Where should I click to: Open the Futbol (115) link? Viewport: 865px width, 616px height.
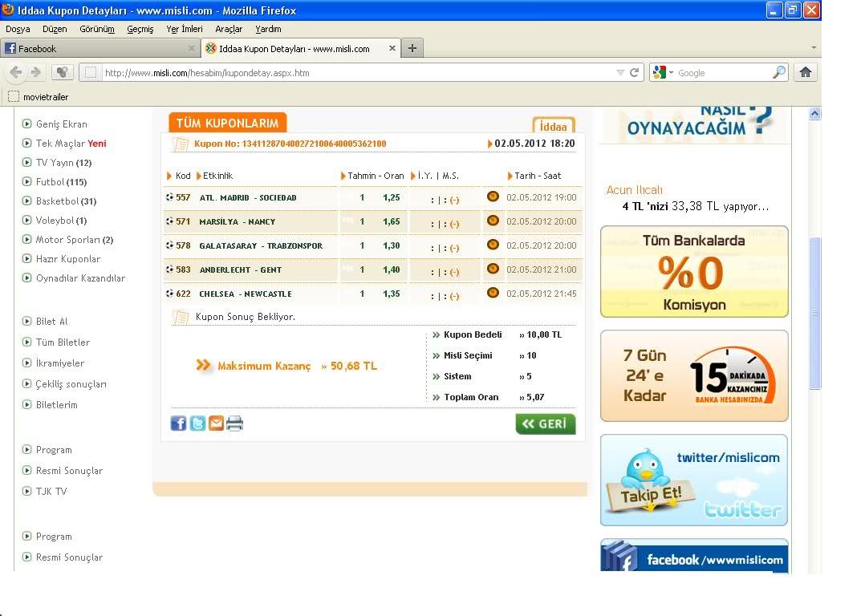point(61,182)
